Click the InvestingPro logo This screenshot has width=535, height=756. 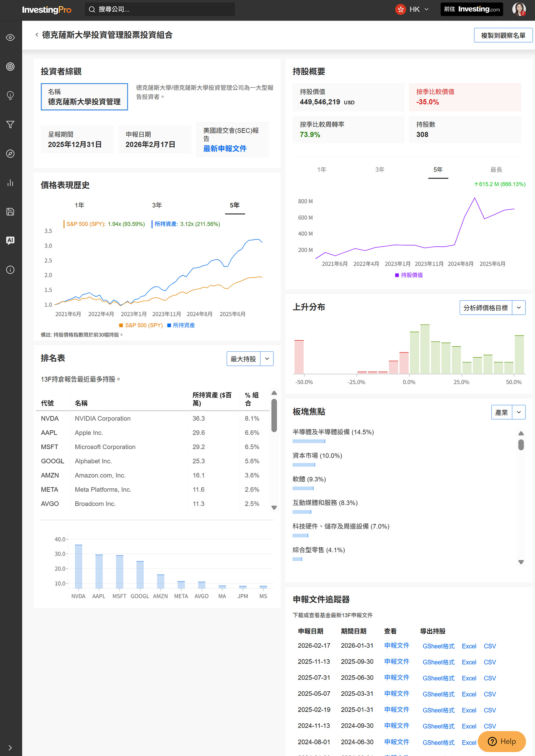[x=47, y=10]
